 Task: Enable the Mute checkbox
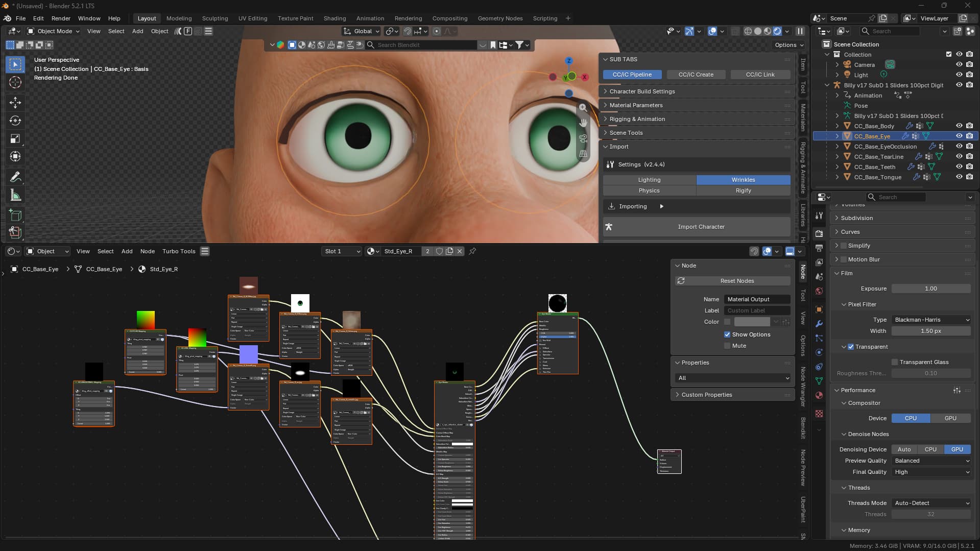pyautogui.click(x=727, y=346)
